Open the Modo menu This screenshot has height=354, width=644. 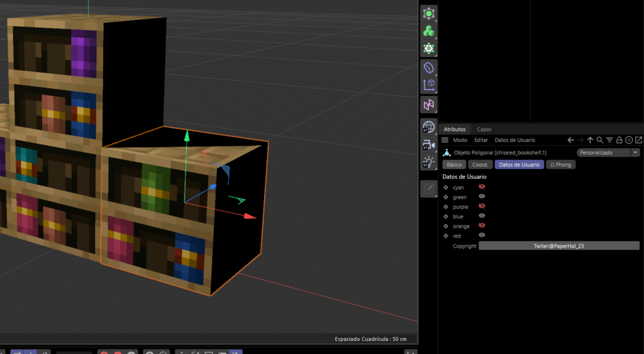(460, 140)
